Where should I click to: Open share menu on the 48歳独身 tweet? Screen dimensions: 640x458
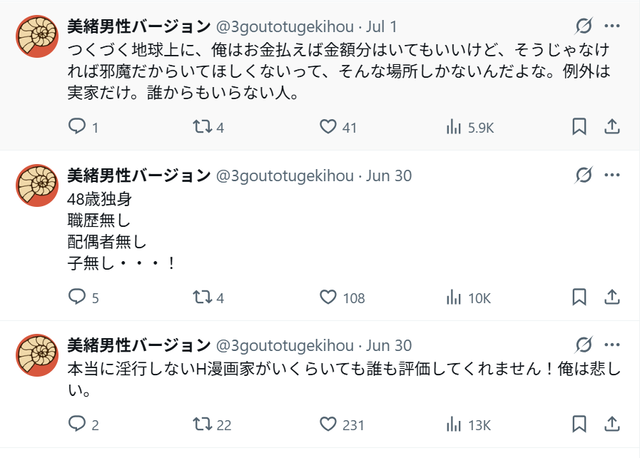(x=610, y=297)
